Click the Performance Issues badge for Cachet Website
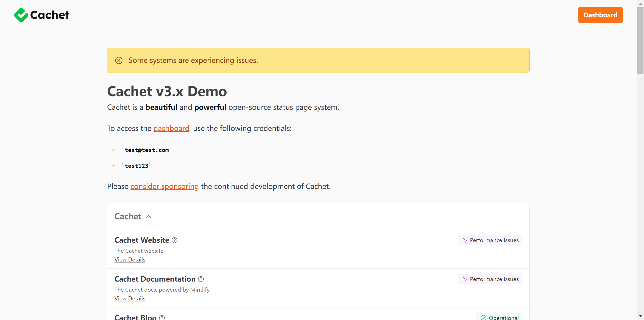The image size is (644, 320). tap(490, 240)
